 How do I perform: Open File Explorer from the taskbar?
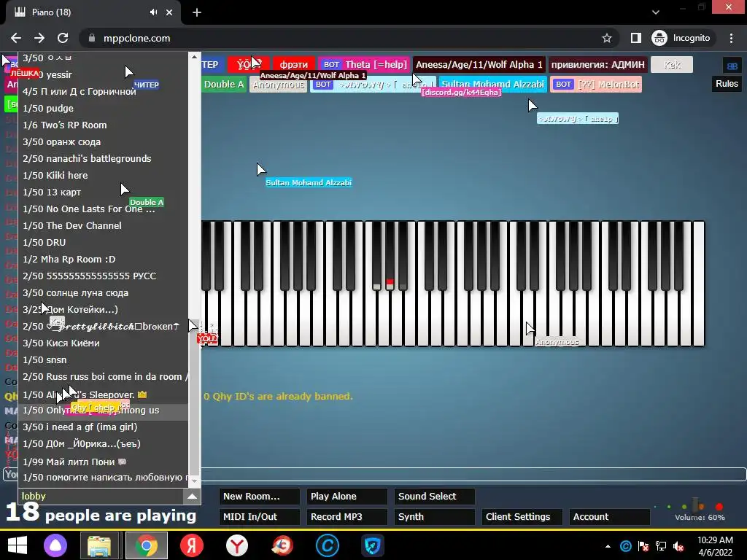coord(99,545)
